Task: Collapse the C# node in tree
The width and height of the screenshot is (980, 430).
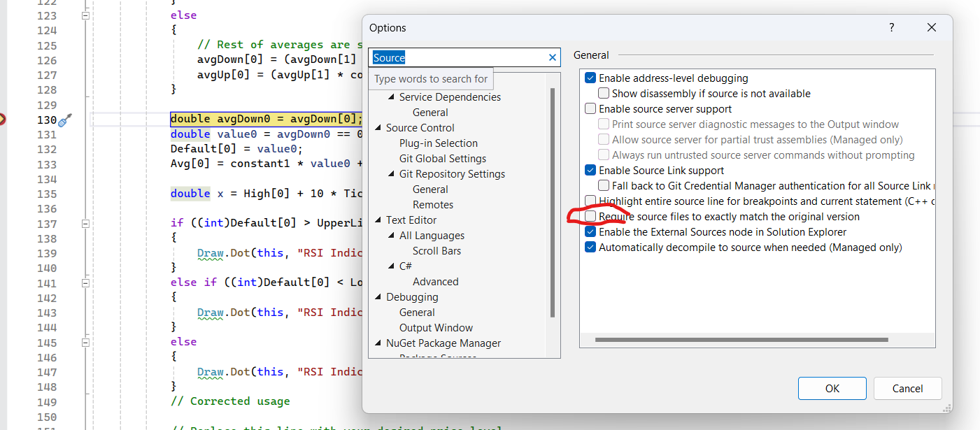Action: (x=391, y=266)
